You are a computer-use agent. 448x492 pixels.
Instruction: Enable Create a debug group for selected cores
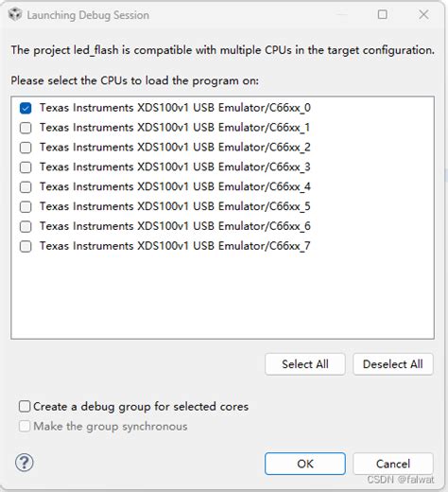point(25,407)
